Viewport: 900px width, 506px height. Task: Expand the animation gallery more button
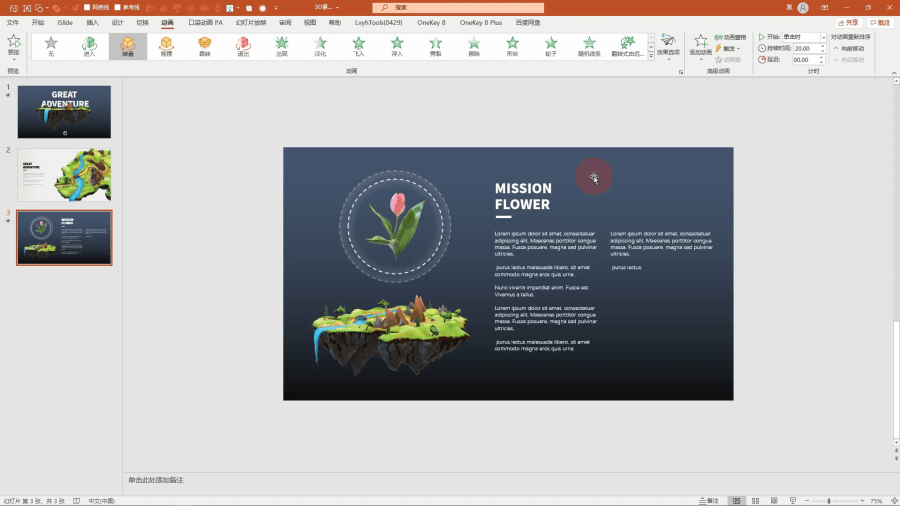click(x=651, y=56)
